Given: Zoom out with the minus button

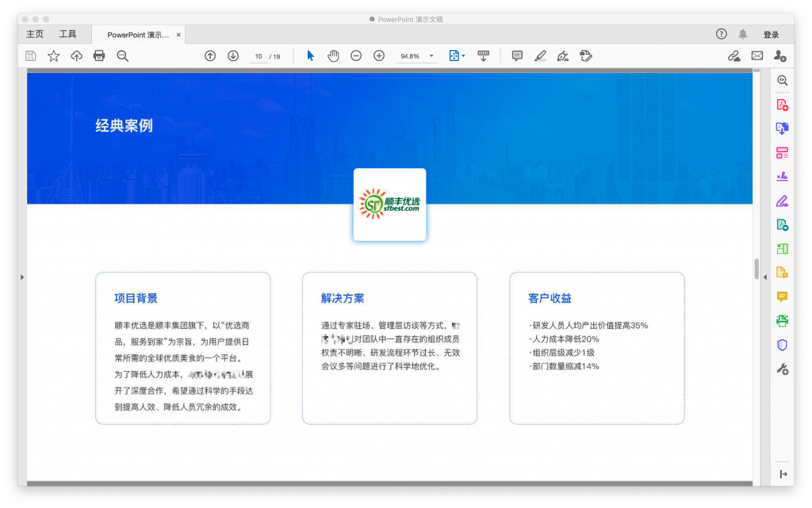Looking at the screenshot, I should point(356,55).
